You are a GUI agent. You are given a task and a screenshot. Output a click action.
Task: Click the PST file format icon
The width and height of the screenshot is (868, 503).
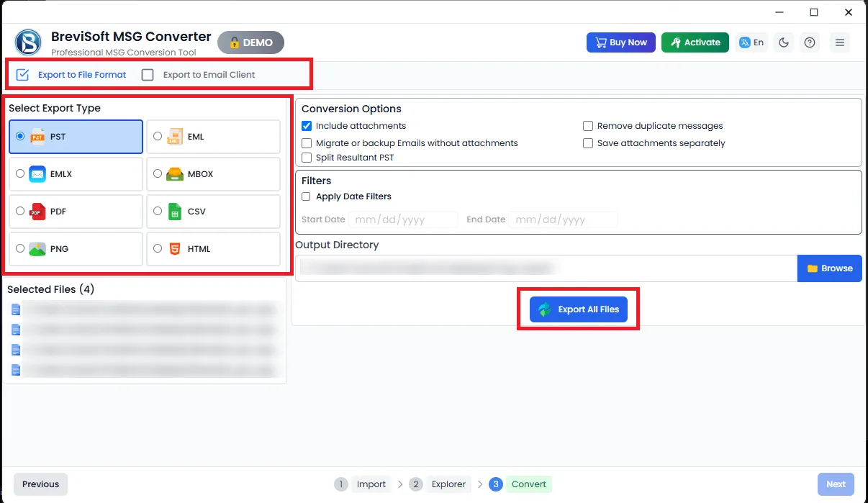coord(37,137)
